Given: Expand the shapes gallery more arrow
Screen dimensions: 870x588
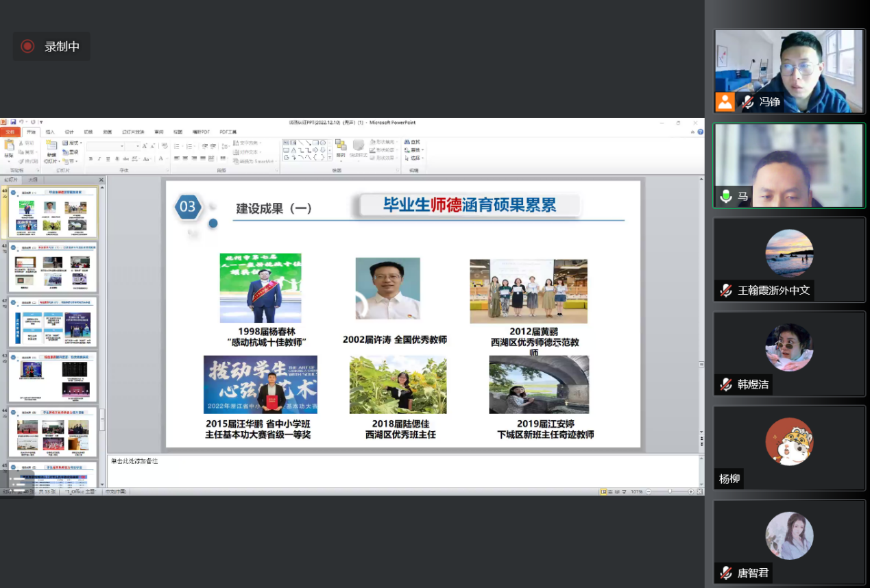Looking at the screenshot, I should pyautogui.click(x=330, y=158).
